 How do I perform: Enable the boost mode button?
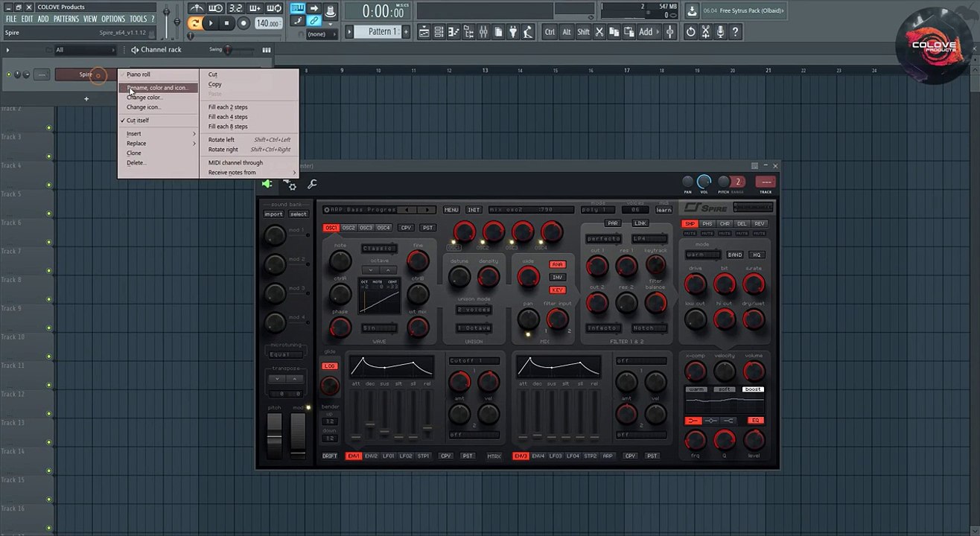753,389
